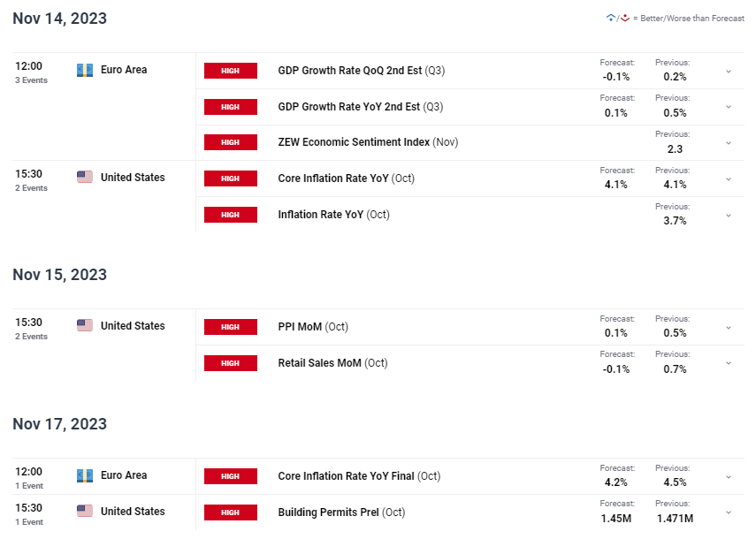Click the HIGH impact badge for PPI MoM
Screen dimensions: 756x539
tap(231, 327)
